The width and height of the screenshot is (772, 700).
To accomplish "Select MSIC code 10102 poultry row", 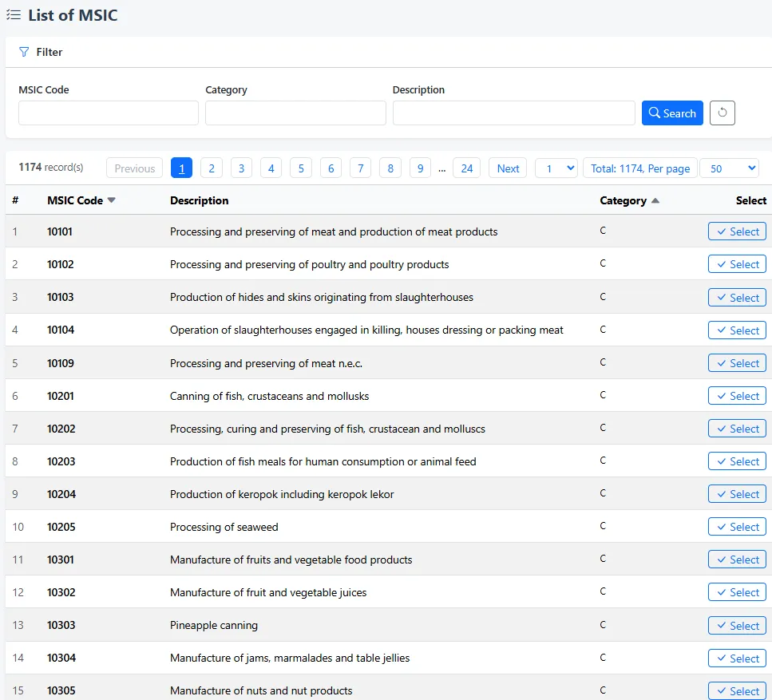I will tap(737, 264).
